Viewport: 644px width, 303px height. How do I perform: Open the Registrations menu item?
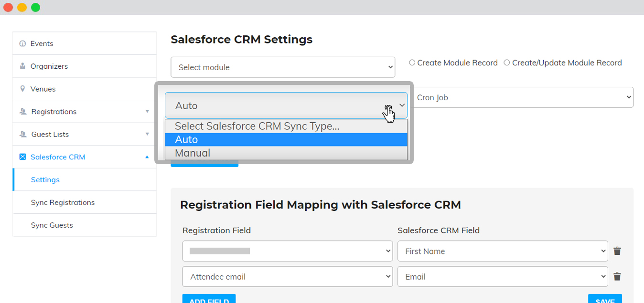[85, 112]
